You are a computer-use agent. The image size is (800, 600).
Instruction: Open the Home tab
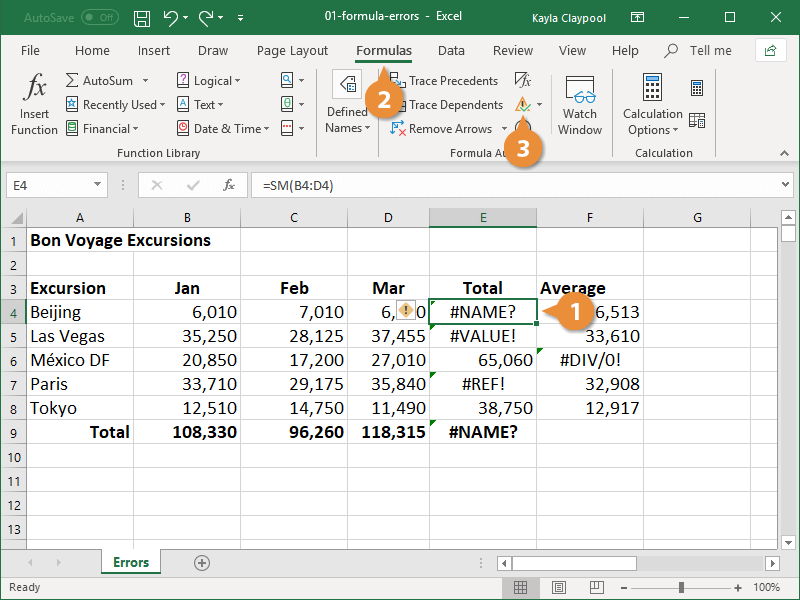tap(92, 51)
